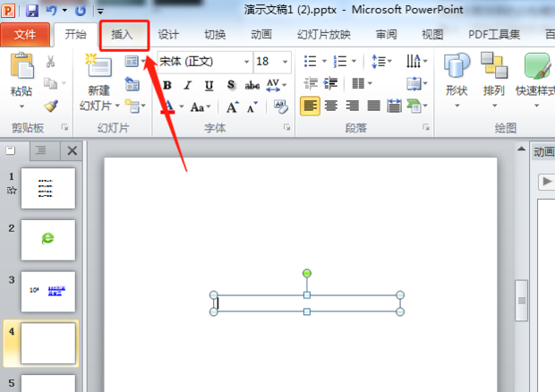Click the 粘贴 paste icon
The width and height of the screenshot is (555, 392).
coord(21,66)
